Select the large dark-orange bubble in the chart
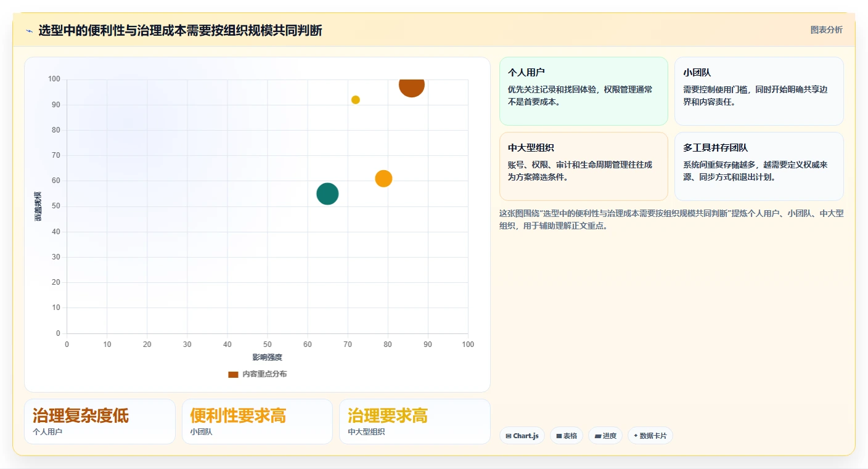The height and width of the screenshot is (469, 868). click(411, 85)
